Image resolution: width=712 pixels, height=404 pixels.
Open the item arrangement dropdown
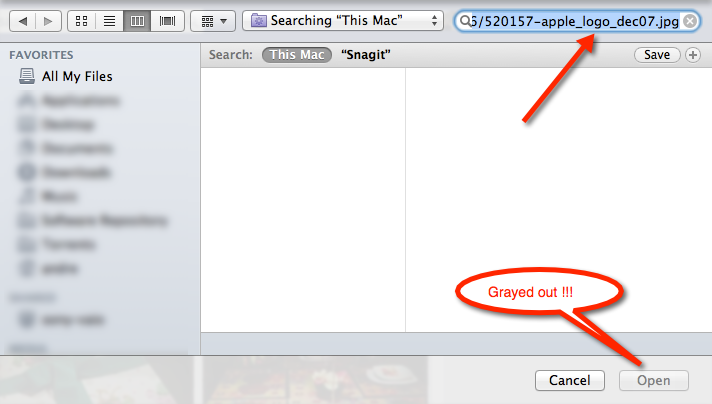[213, 21]
